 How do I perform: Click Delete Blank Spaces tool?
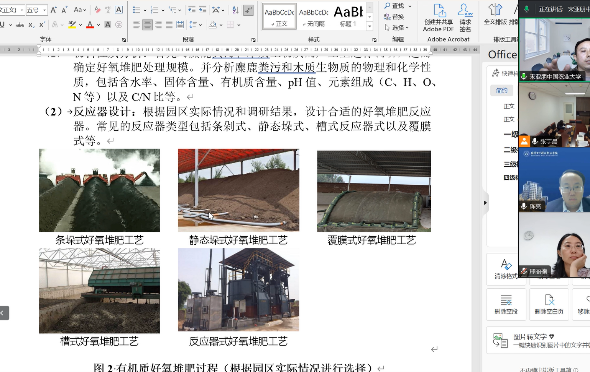tap(506, 305)
